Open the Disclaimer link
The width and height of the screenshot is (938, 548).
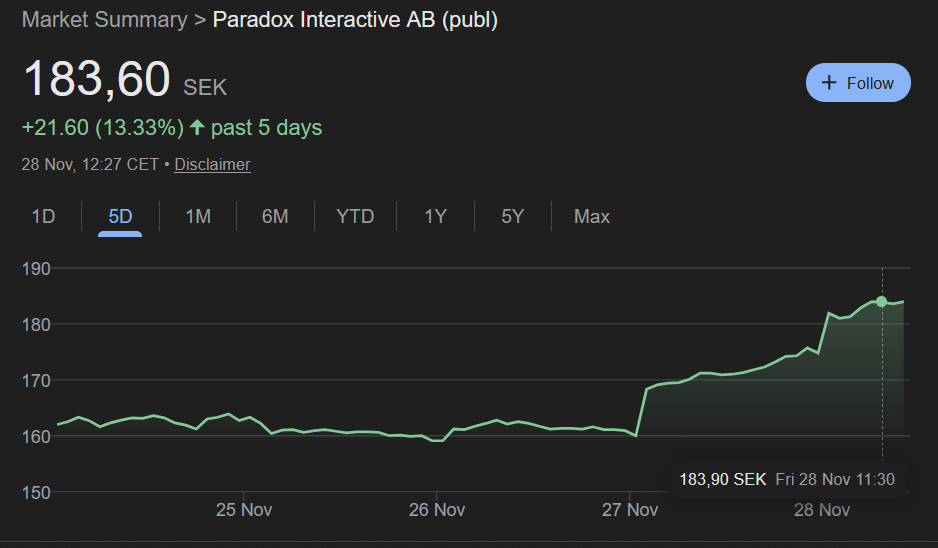[x=212, y=165]
